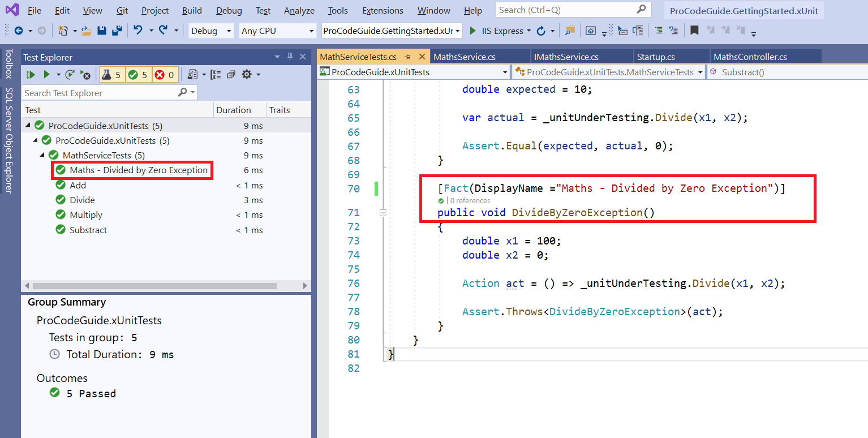Click the Find in Files icon
This screenshot has height=438, width=868.
tap(569, 31)
